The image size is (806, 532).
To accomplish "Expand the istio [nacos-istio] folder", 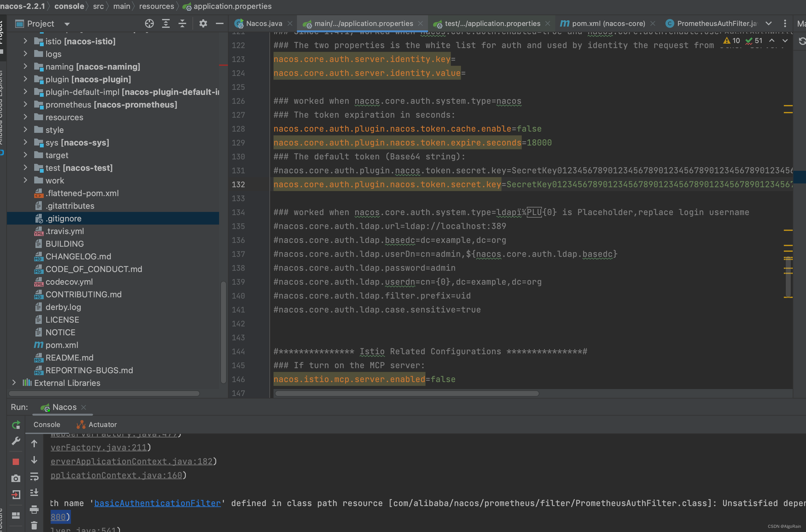I will pyautogui.click(x=25, y=41).
